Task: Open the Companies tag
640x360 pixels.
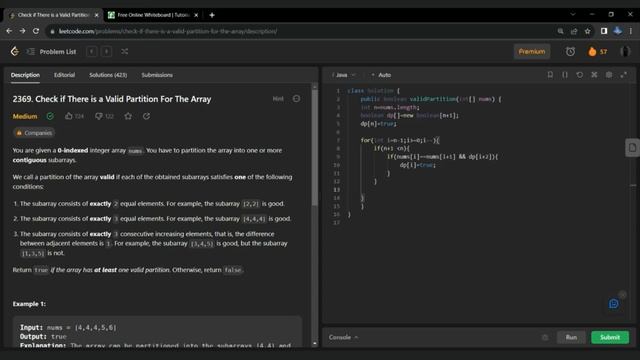Action: [34, 133]
